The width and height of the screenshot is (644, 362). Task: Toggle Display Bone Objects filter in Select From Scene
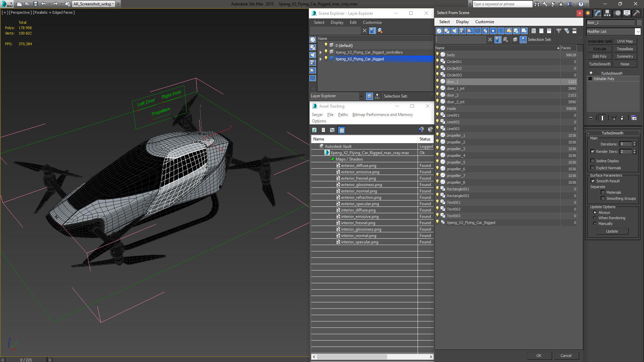501,31
